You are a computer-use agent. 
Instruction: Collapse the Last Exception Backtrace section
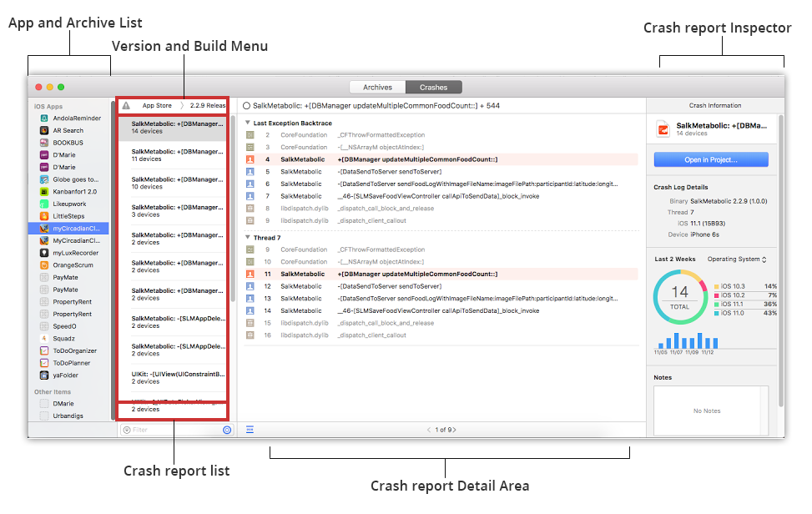pos(248,123)
